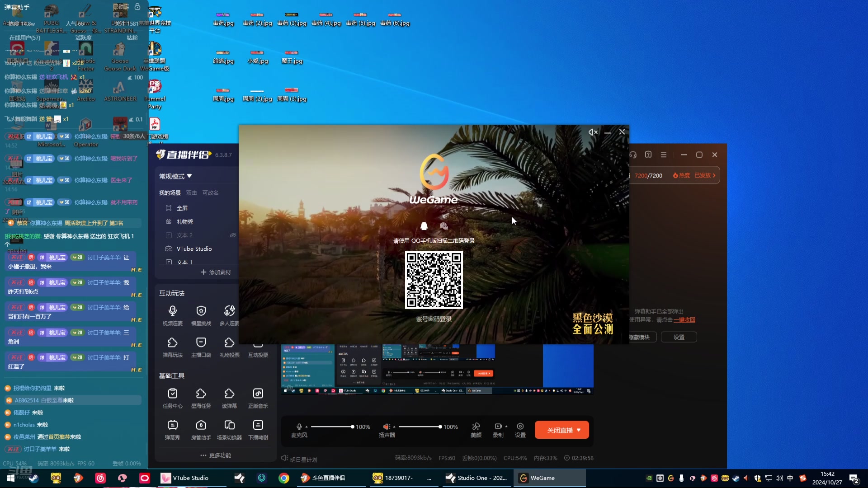Viewport: 868px width, 488px height.
Task: Open Chrome from the taskbar
Action: pyautogui.click(x=283, y=478)
